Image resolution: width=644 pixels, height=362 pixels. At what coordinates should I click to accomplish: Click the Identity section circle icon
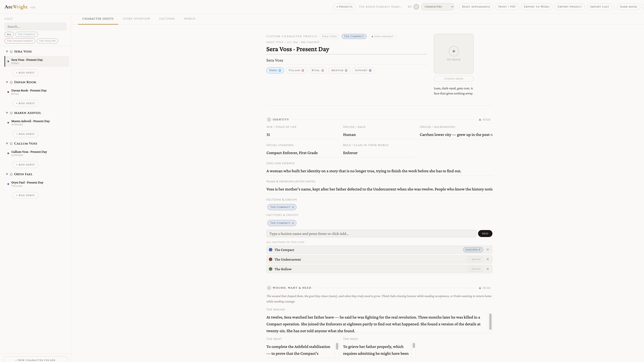[x=269, y=120]
